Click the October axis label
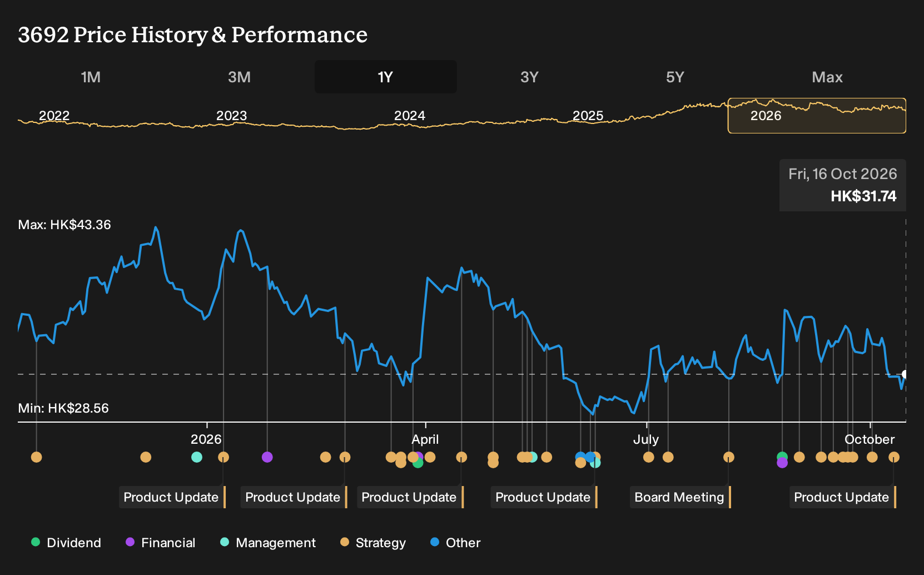Viewport: 924px width, 575px height. tap(870, 439)
